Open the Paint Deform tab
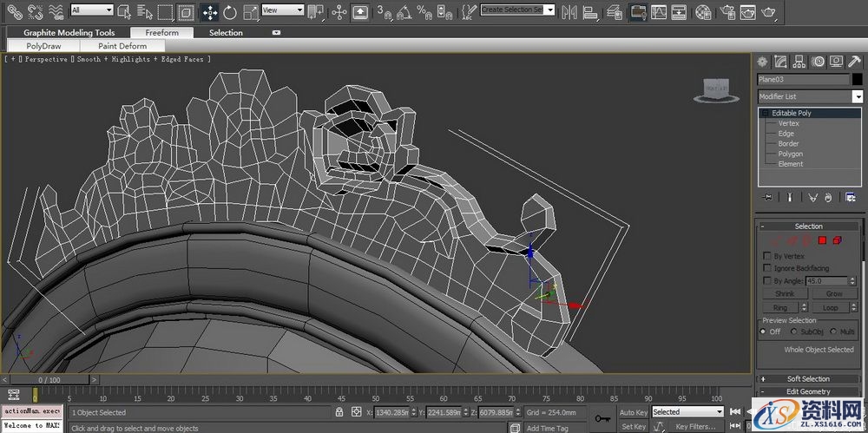The width and height of the screenshot is (868, 433). 122,46
